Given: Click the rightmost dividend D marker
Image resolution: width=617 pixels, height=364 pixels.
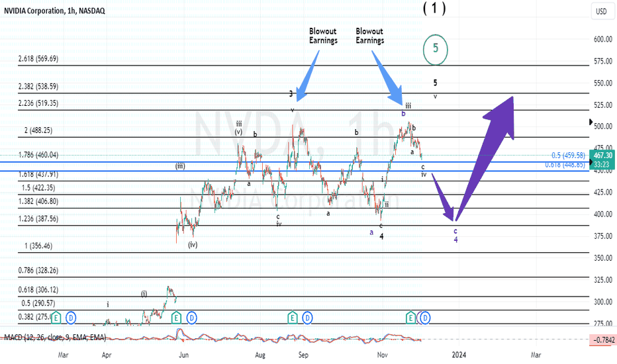Looking at the screenshot, I should (426, 317).
